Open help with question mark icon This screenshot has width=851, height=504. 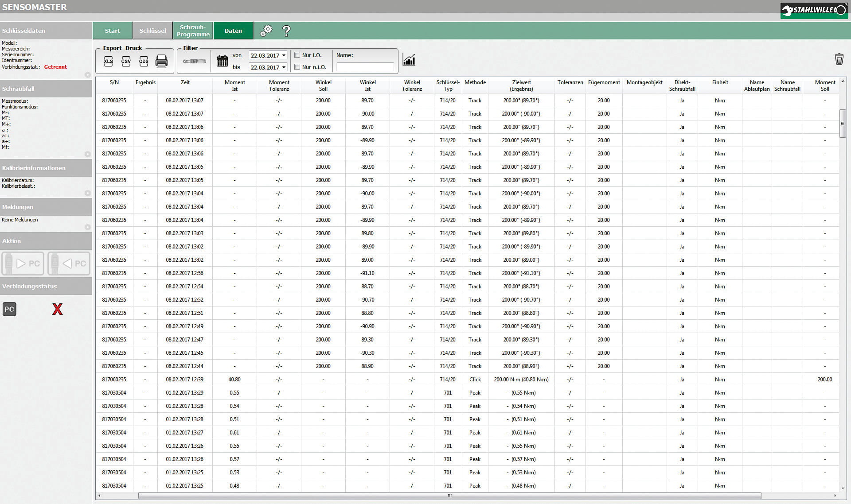(286, 31)
